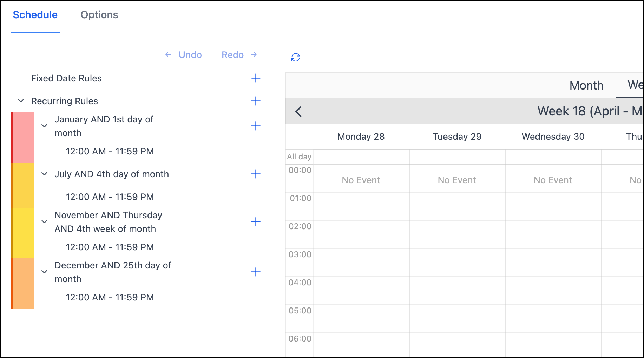This screenshot has width=644, height=358.
Task: Click the Redo link
Action: pos(232,55)
